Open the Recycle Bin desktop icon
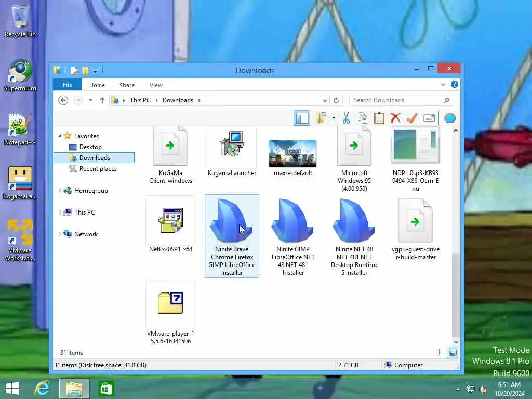532x399 pixels. [x=20, y=21]
